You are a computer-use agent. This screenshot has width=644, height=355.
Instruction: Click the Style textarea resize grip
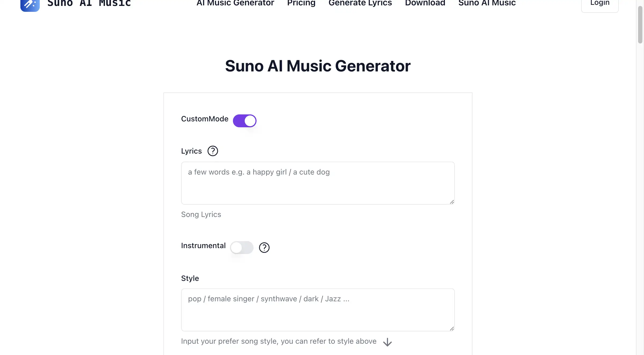click(x=452, y=328)
